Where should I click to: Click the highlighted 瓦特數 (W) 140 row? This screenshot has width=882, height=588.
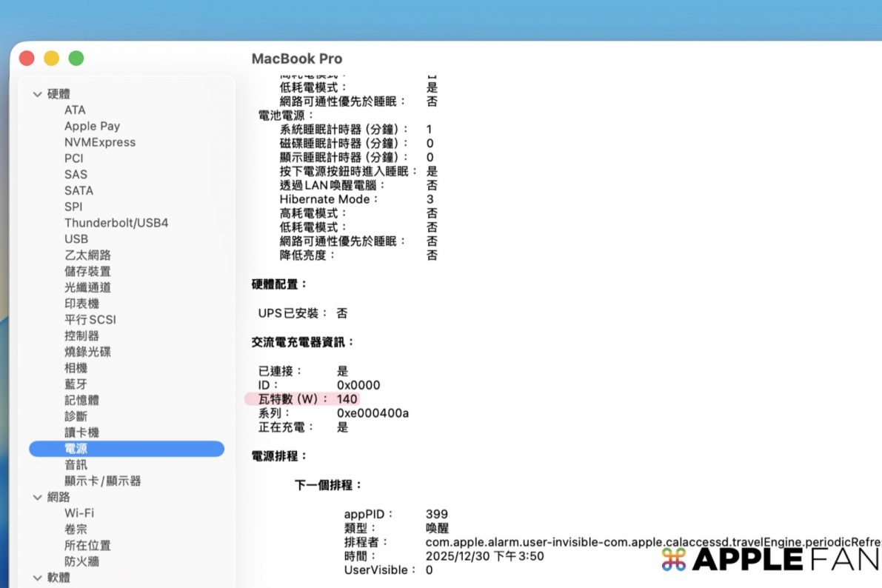click(x=302, y=399)
